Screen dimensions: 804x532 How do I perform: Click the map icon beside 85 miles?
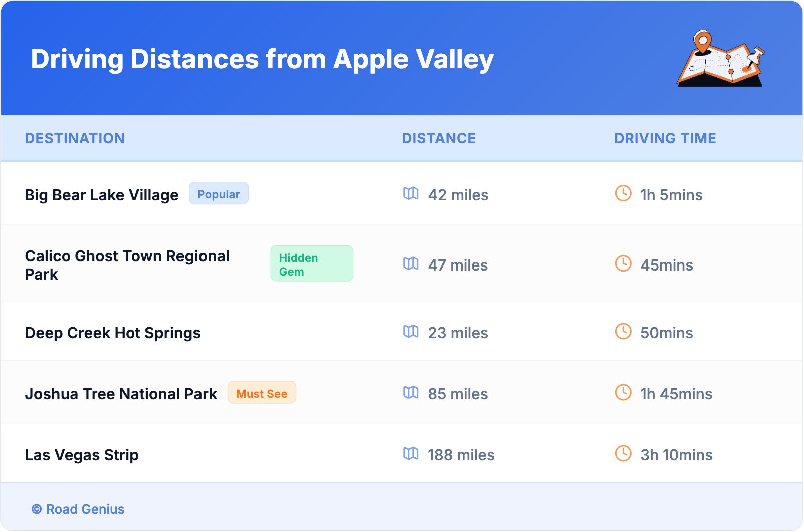[411, 392]
